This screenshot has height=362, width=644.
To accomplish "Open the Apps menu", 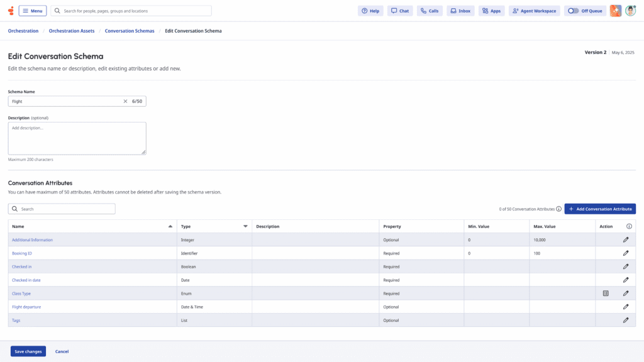I will (x=492, y=11).
